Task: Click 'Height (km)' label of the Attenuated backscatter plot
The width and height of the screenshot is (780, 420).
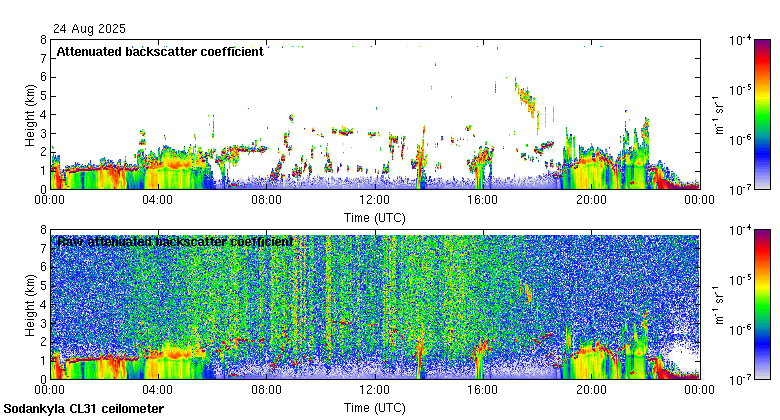Action: (30, 115)
